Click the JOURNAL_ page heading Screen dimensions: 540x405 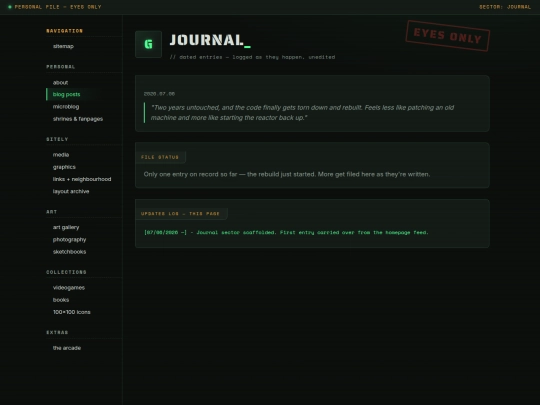click(x=210, y=40)
